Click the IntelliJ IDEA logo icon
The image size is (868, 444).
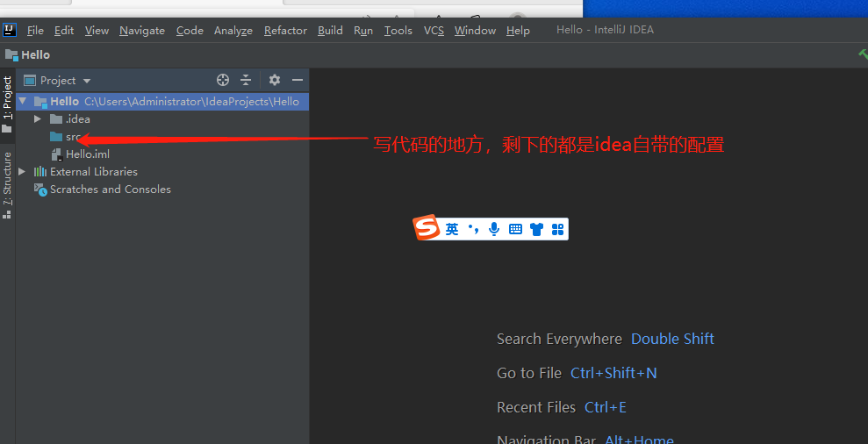pos(10,30)
